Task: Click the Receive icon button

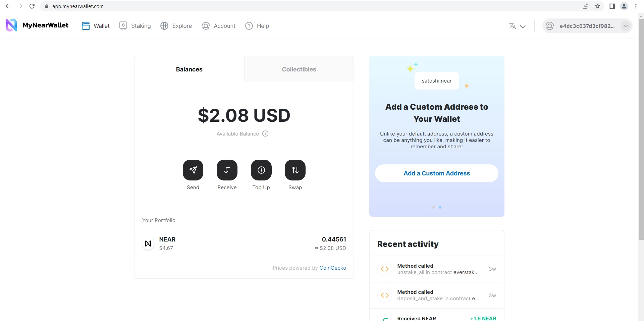Action: click(227, 170)
